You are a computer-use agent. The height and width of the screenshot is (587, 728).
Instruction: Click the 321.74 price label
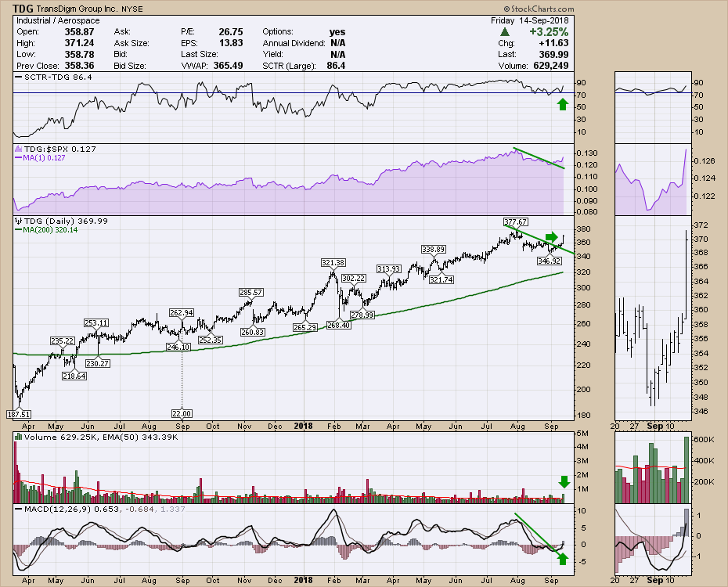[441, 280]
